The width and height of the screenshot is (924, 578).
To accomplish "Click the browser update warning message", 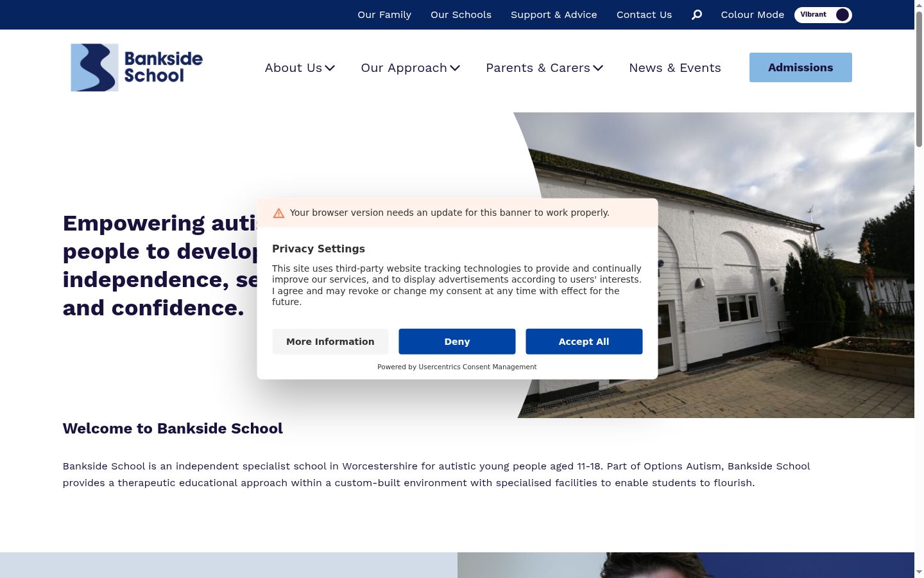I will coord(450,213).
